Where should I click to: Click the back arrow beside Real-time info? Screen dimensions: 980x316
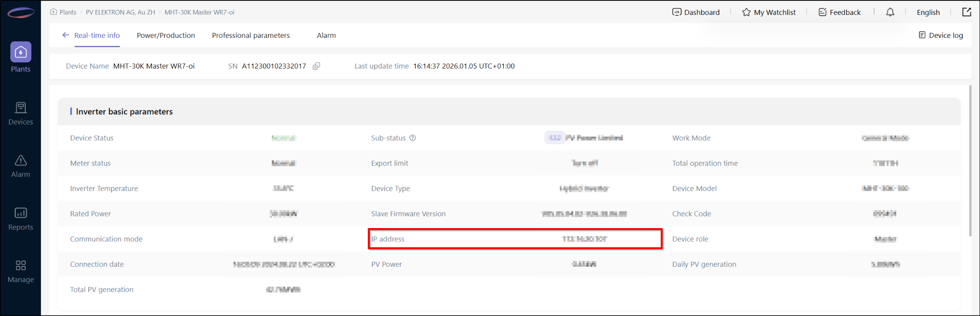coord(66,35)
